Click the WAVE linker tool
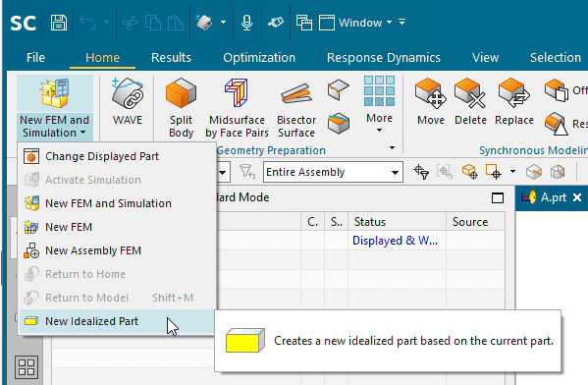Viewport: 588px width, 385px height. [x=128, y=101]
